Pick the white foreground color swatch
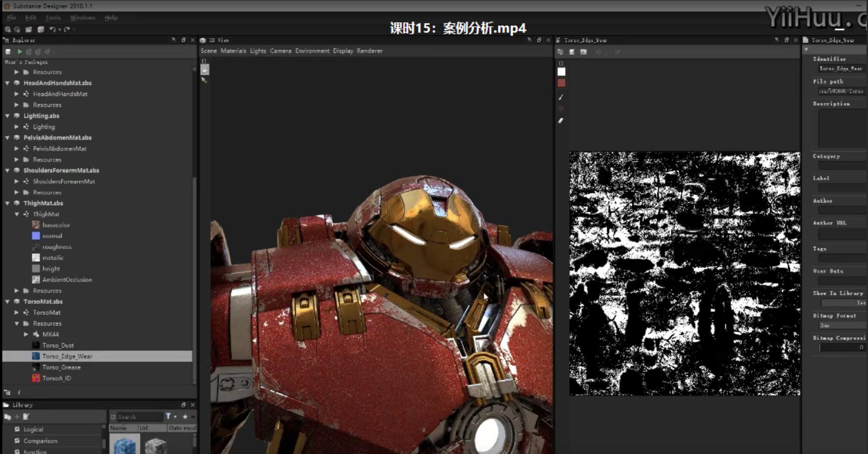The width and height of the screenshot is (868, 454). tap(561, 72)
